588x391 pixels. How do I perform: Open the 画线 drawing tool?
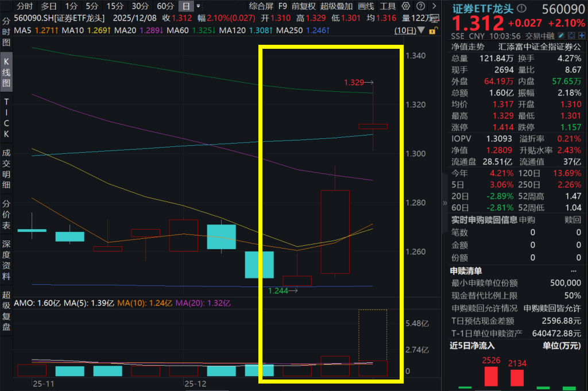[x=366, y=7]
